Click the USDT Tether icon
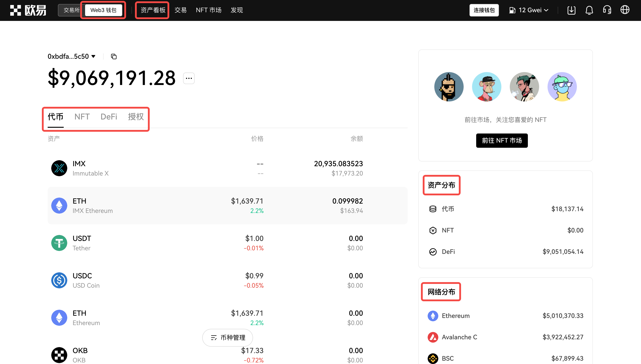Image resolution: width=641 pixels, height=364 pixels. [59, 243]
